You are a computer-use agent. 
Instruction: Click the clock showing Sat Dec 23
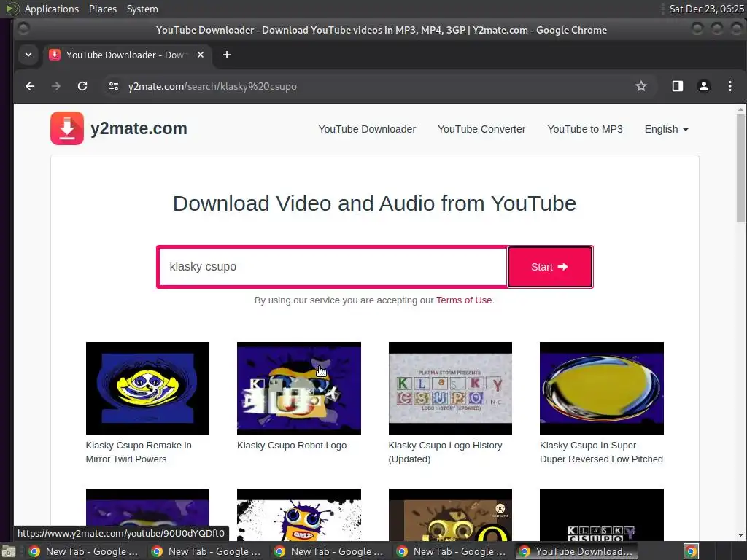pos(706,9)
